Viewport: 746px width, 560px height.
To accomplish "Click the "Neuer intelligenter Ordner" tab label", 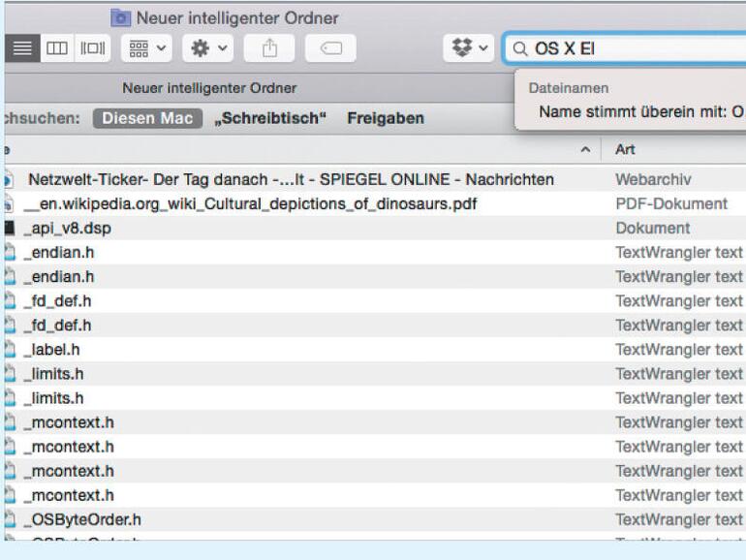I will [x=209, y=88].
